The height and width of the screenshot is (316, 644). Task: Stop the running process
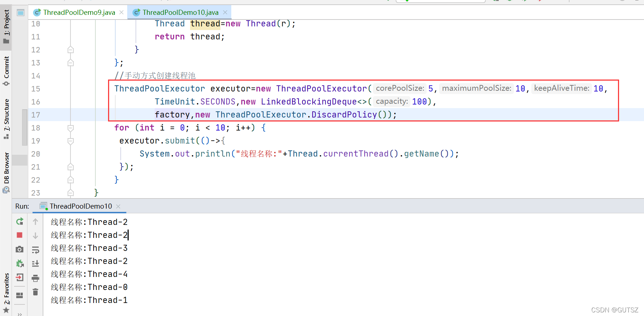pos(20,235)
